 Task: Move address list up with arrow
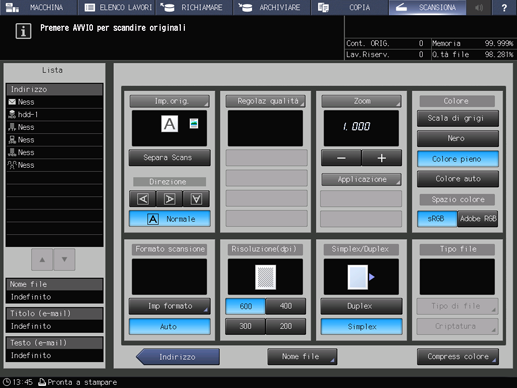point(42,259)
